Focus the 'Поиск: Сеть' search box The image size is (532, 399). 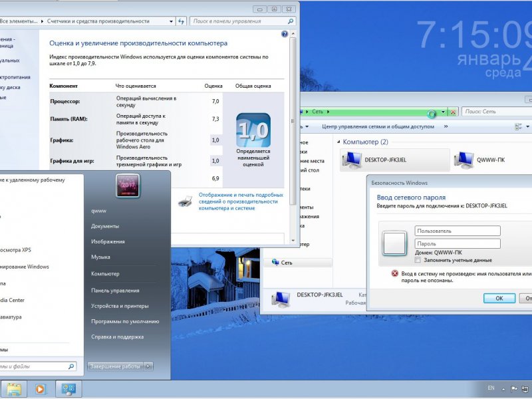point(497,112)
